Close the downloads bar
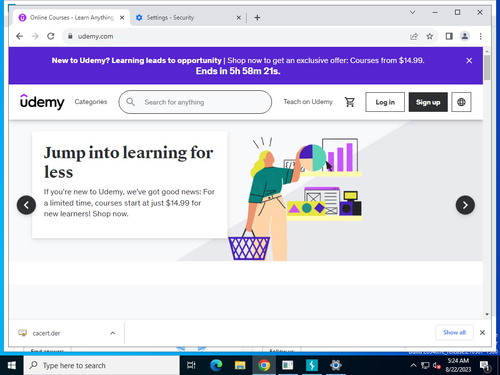Screen dimensions: 500x375 pyautogui.click(x=482, y=332)
